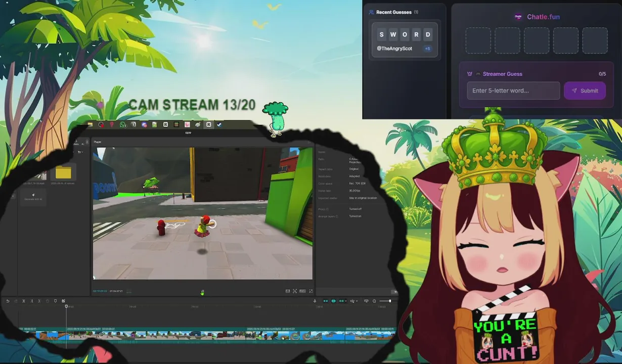The height and width of the screenshot is (364, 622).
Task: Click the marker shield icon in timeline toolbar
Action: point(56,301)
